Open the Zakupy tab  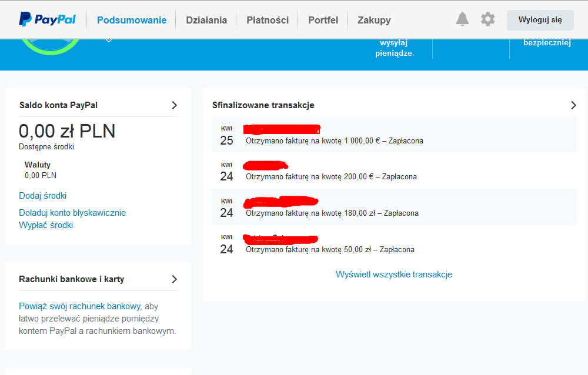click(374, 20)
